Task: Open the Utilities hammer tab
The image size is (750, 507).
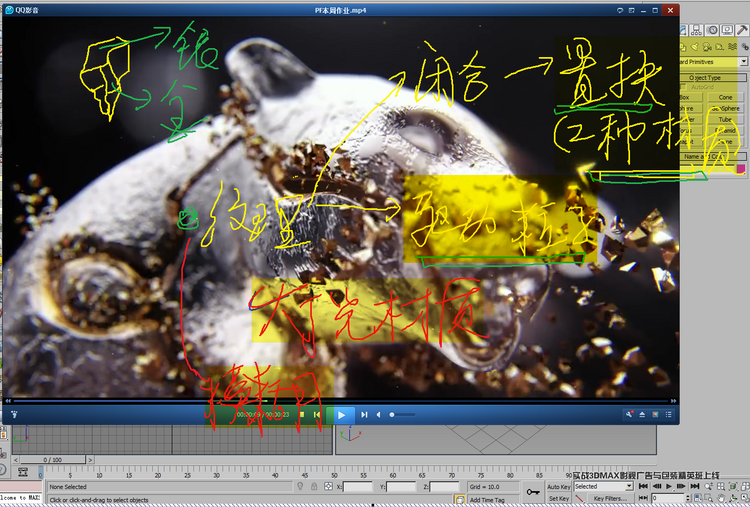Action: click(x=742, y=30)
